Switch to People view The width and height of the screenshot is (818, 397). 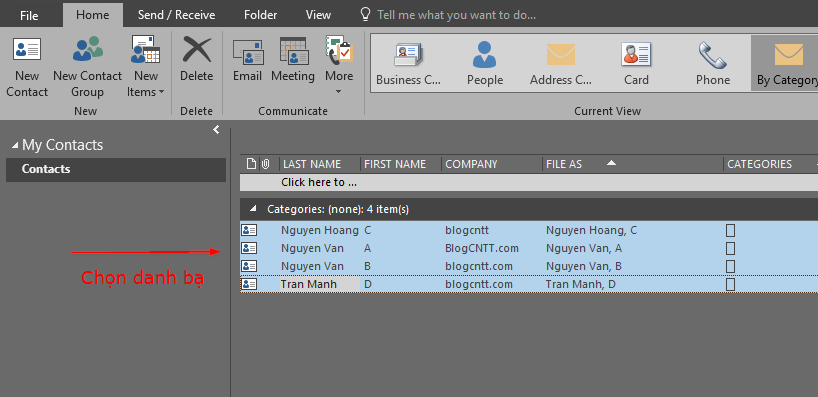pos(485,64)
